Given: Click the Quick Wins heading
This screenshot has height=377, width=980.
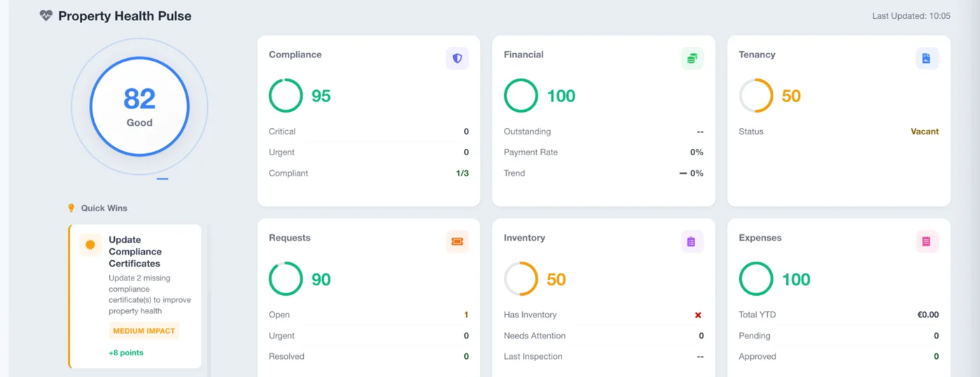Looking at the screenshot, I should [104, 208].
